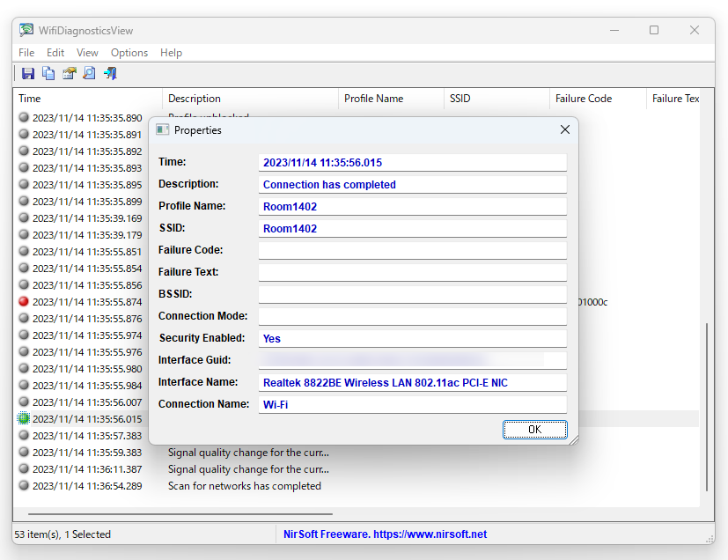Click the SSID field Room1402
This screenshot has height=560, width=728.
412,228
